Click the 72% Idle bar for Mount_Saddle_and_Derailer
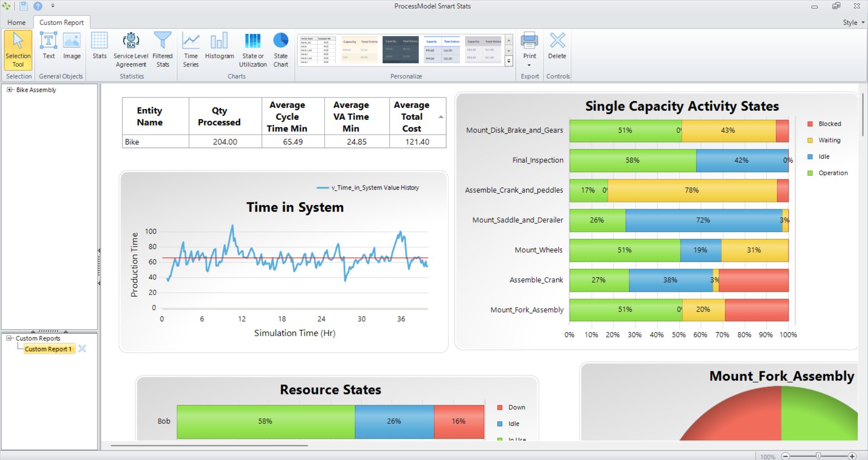Viewport: 868px width, 460px height. [704, 221]
